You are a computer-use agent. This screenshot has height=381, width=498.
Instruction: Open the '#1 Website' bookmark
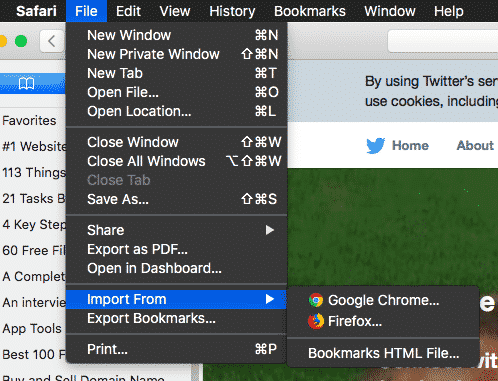34,146
